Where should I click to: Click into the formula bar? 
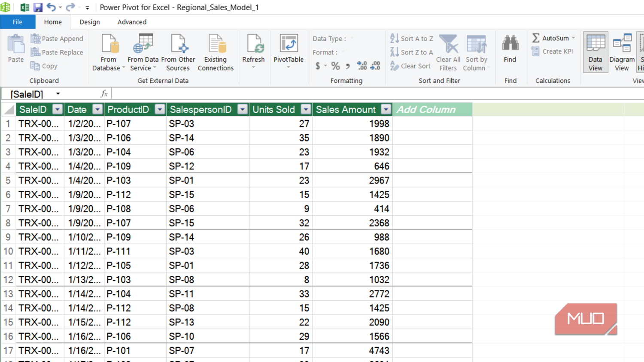[378, 94]
